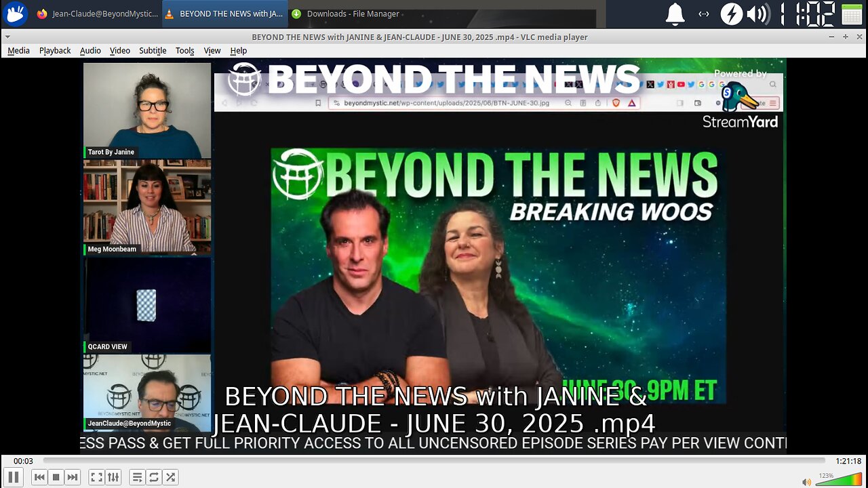
Task: Toggle random shuffle playback
Action: click(x=171, y=477)
